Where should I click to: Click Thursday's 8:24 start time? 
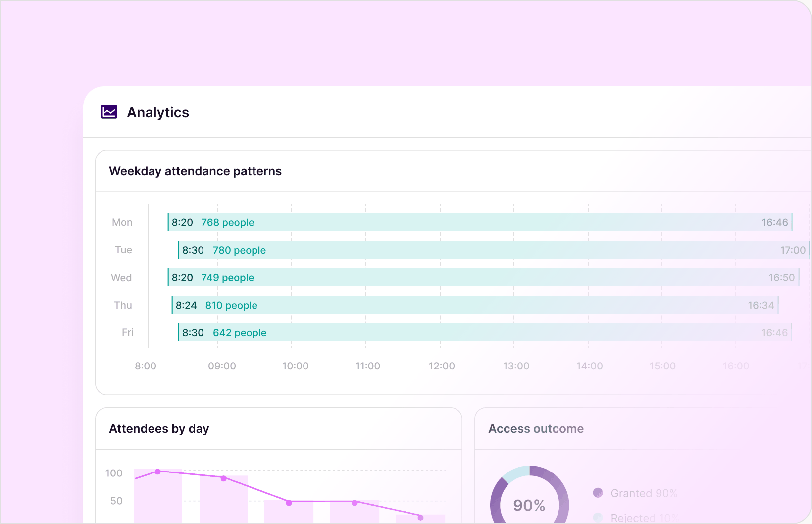[x=186, y=305]
